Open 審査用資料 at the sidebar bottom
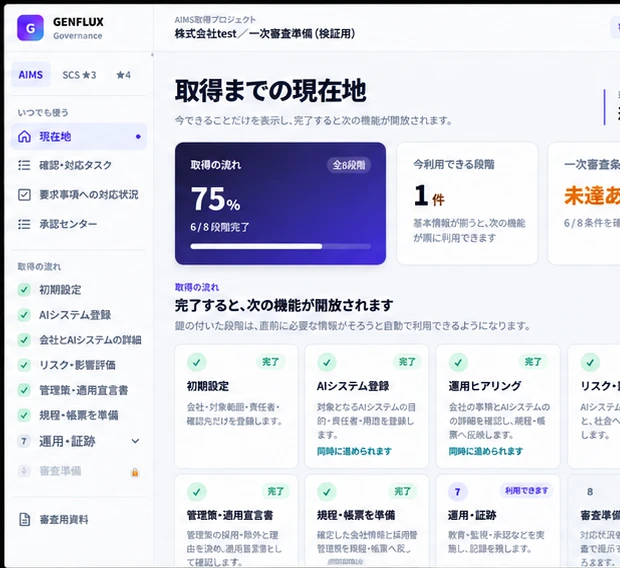Screen dimensions: 620x568 click(x=78, y=519)
